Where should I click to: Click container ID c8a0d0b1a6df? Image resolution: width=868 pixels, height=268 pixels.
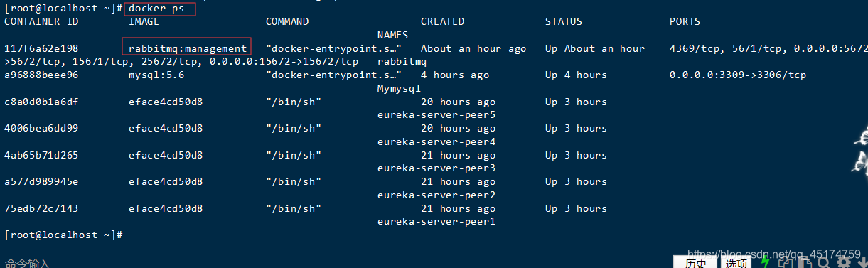tap(41, 102)
